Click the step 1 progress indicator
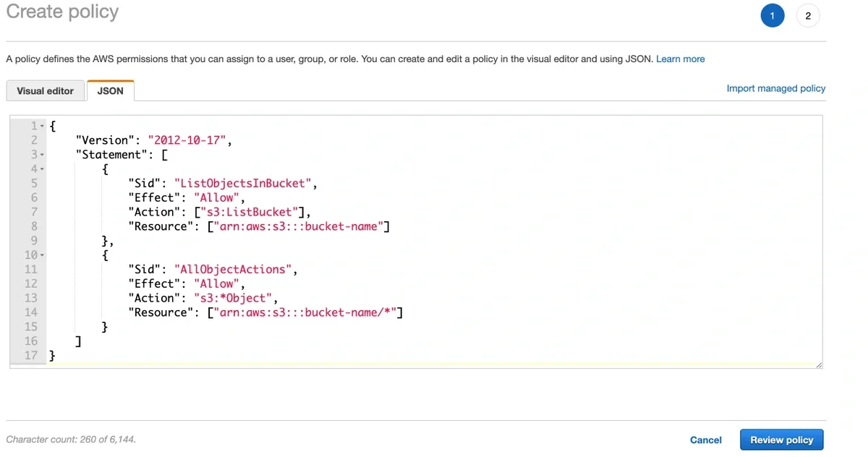The width and height of the screenshot is (868, 457). [773, 15]
